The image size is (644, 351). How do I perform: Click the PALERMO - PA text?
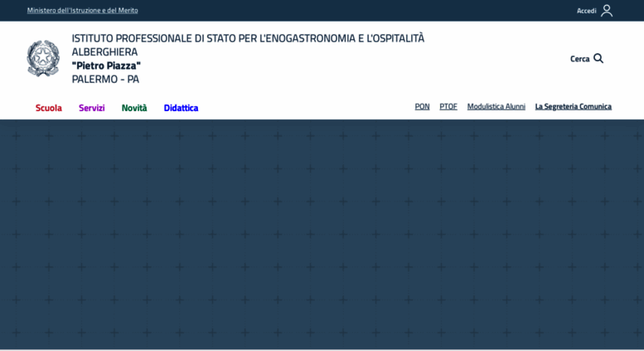(x=105, y=79)
